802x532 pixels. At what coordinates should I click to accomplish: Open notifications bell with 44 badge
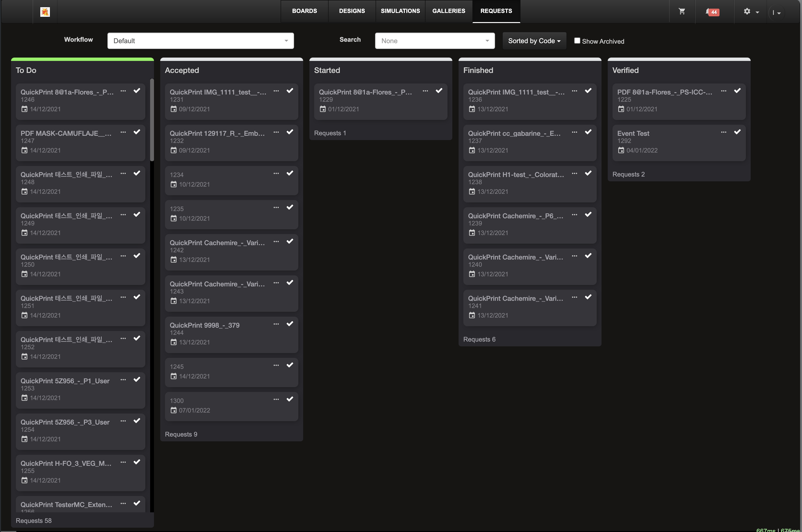pyautogui.click(x=712, y=12)
